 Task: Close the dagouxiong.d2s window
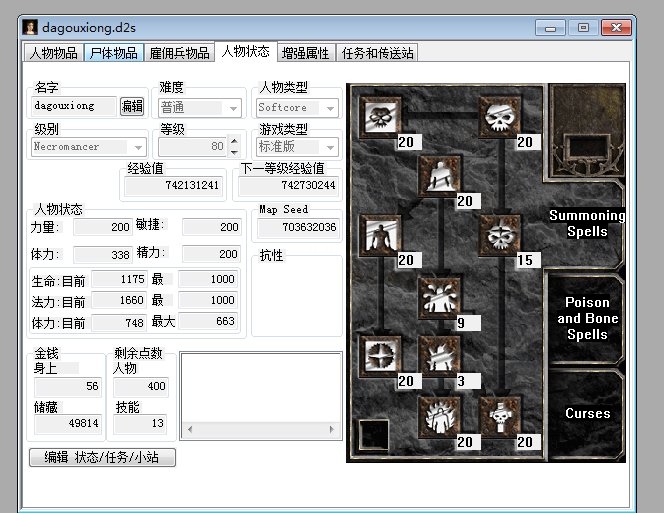(617, 28)
